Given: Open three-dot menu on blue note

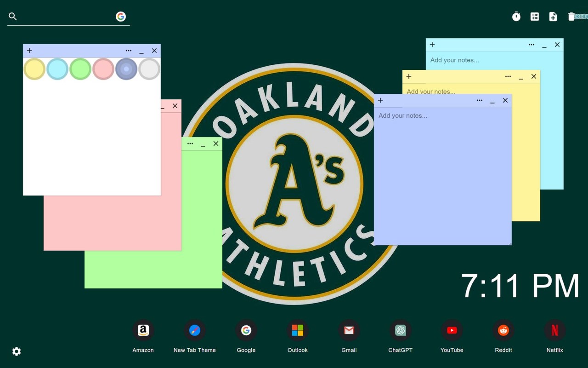Looking at the screenshot, I should [x=480, y=100].
